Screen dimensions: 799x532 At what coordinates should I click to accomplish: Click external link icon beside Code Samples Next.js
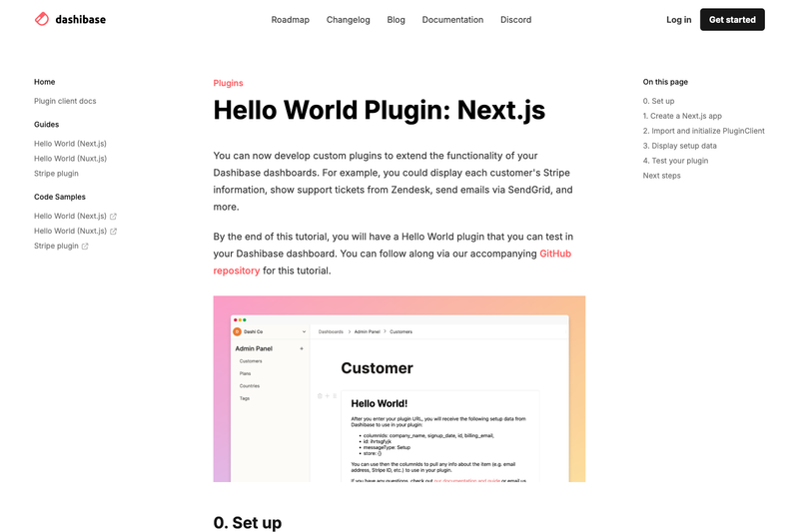point(113,217)
